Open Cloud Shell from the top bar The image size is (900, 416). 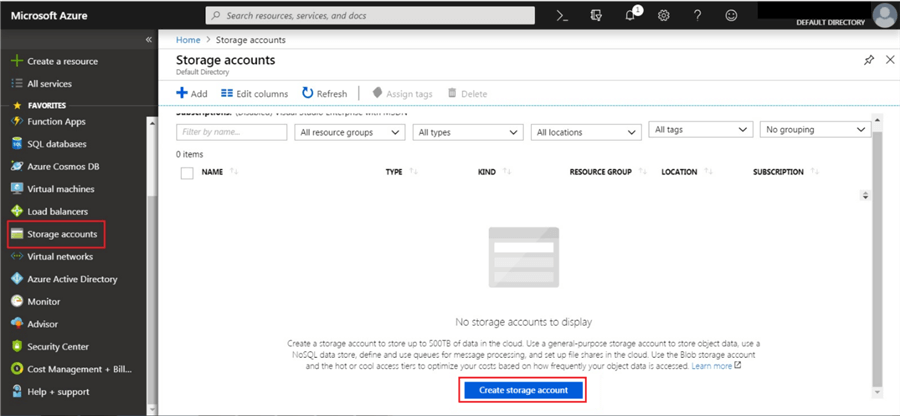tap(562, 16)
